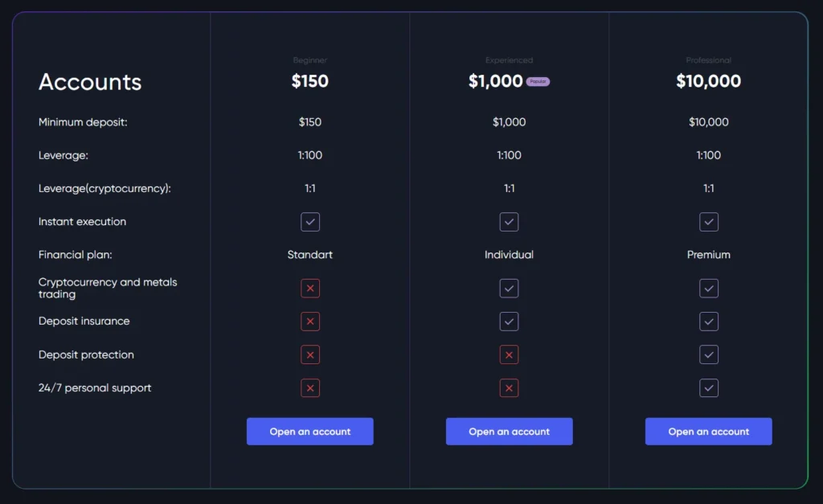Click Beginner's red X for Cryptocurrency and metals trading

[310, 288]
